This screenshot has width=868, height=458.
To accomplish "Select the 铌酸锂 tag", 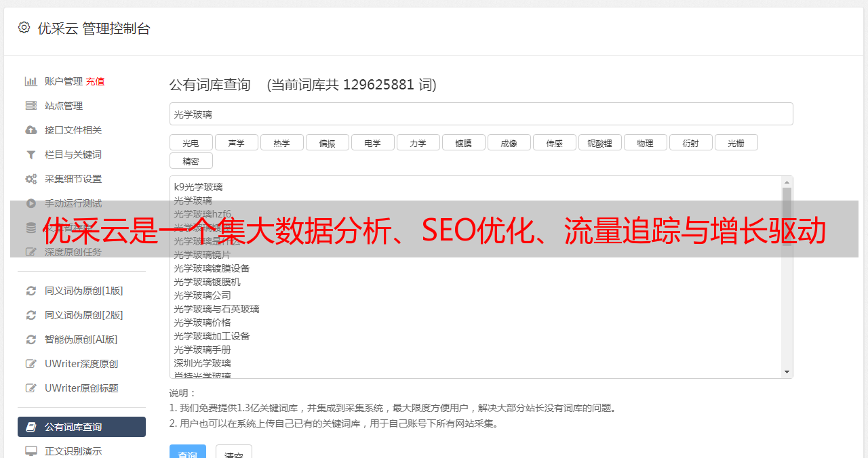I will click(x=600, y=142).
